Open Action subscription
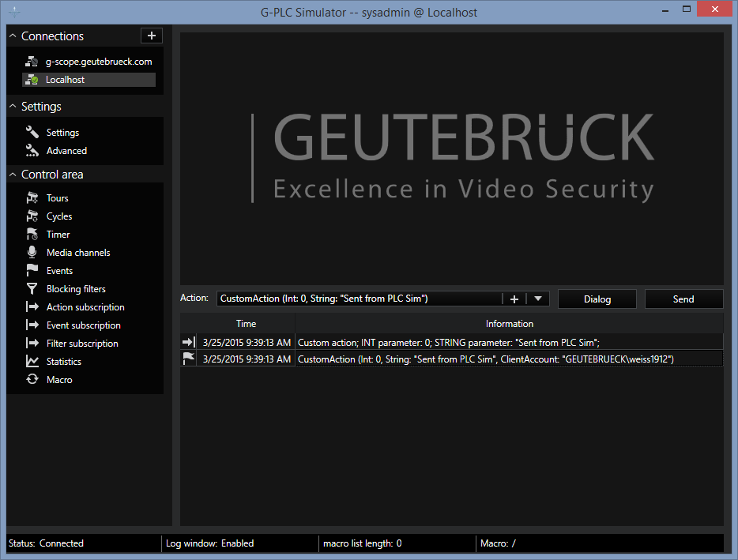 click(x=85, y=306)
